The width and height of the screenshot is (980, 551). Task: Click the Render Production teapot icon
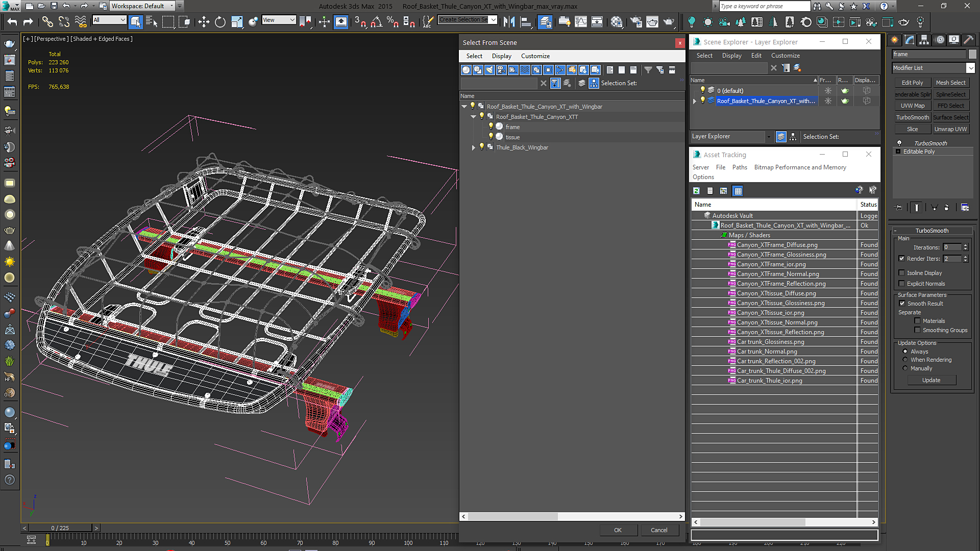point(669,21)
